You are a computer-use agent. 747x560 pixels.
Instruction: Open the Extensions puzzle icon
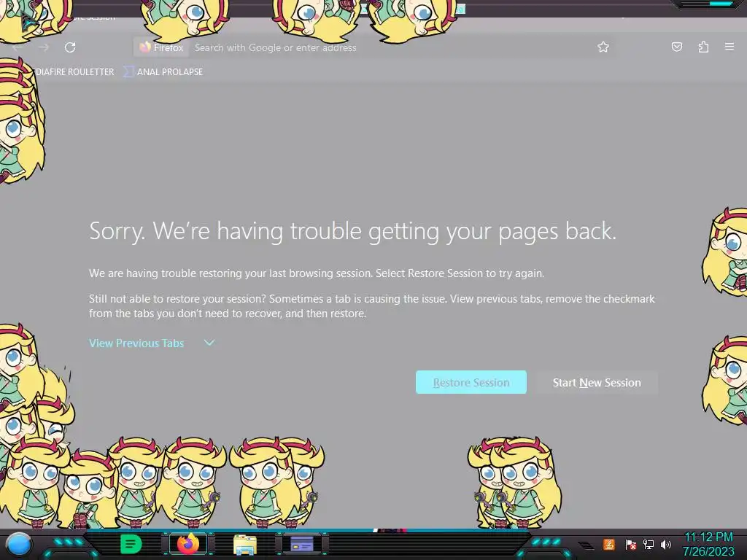click(703, 47)
